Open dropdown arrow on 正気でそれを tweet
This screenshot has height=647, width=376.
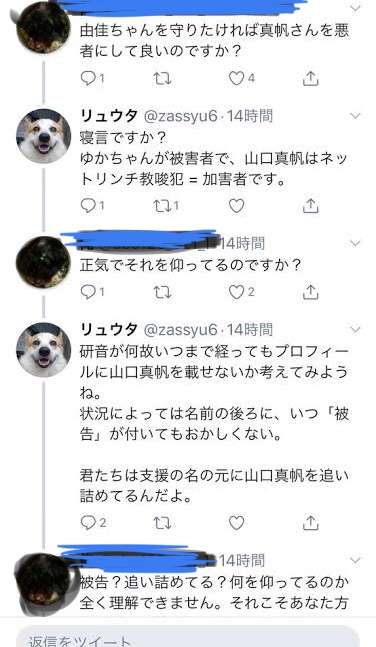355,243
